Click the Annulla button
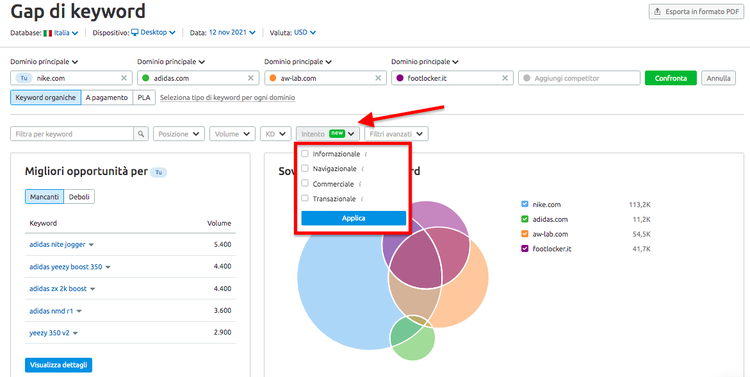 coord(718,78)
